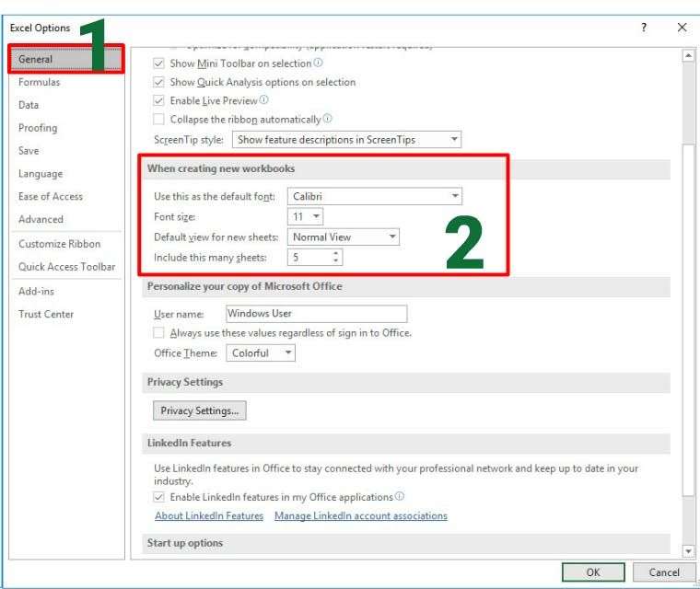Screen dimensions: 700x589
Task: Click the User name input field
Action: (317, 314)
